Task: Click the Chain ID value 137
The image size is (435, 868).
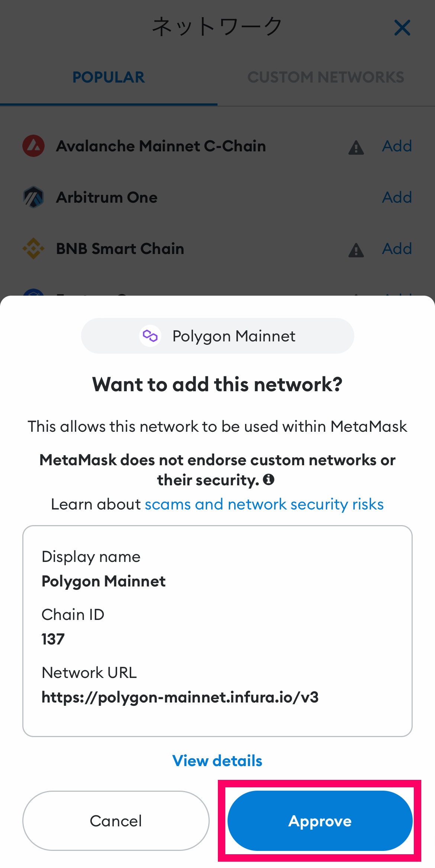Action: (53, 639)
